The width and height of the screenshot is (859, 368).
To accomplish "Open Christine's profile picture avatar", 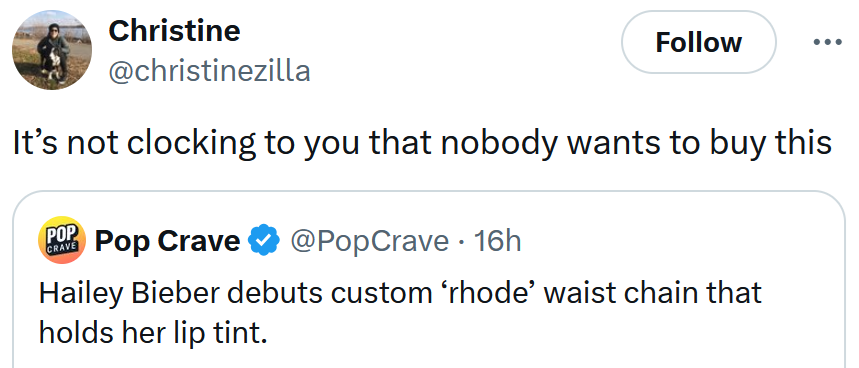I will point(52,50).
